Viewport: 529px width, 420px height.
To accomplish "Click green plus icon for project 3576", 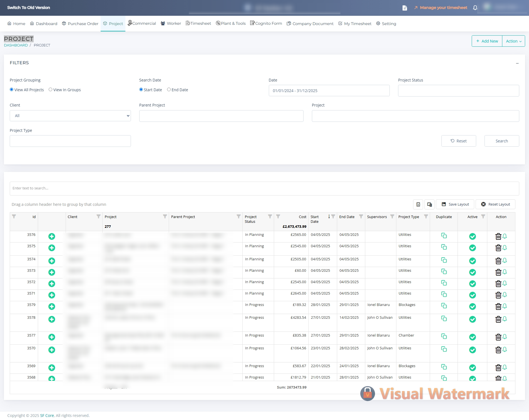I will coord(52,236).
